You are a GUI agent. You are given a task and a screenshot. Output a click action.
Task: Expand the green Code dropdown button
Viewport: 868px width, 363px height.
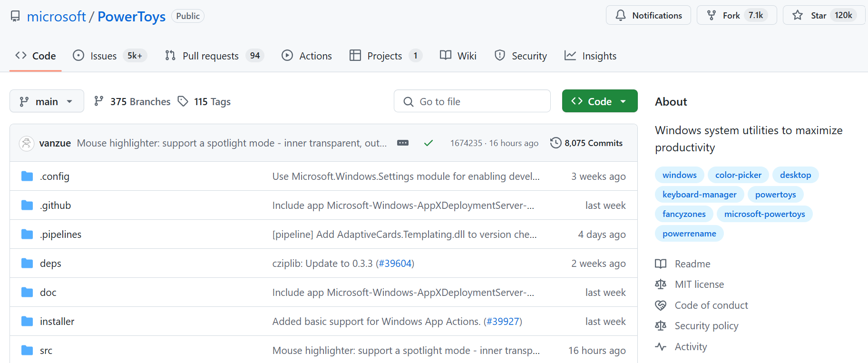click(x=600, y=101)
